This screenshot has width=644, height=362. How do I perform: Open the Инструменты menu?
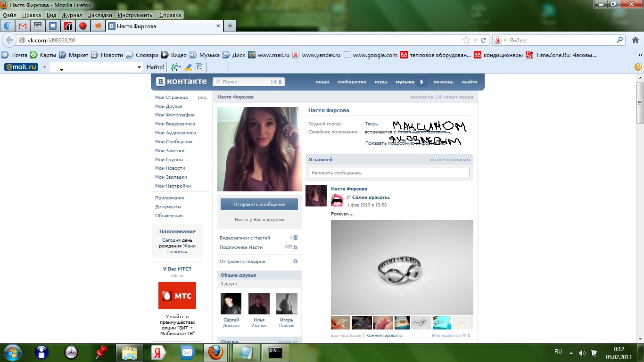click(136, 15)
